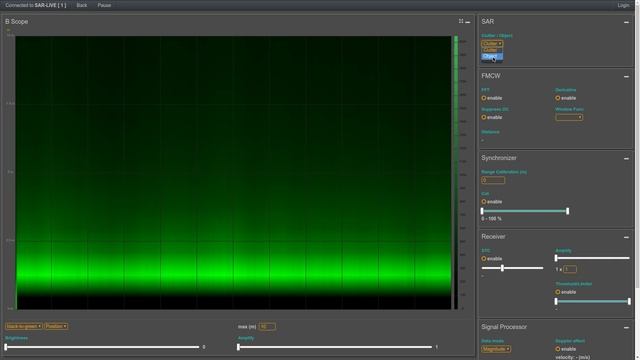Click the left handle of the Threshold limiter slider

pyautogui.click(x=556, y=301)
